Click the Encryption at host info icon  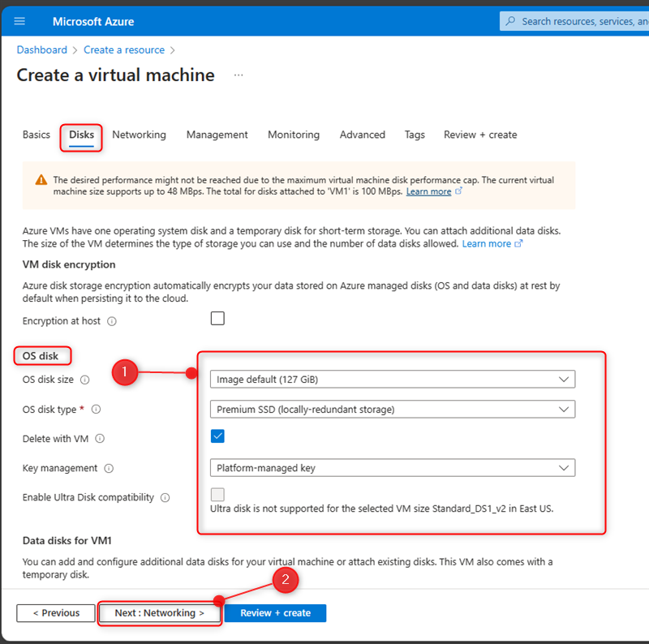pyautogui.click(x=112, y=321)
